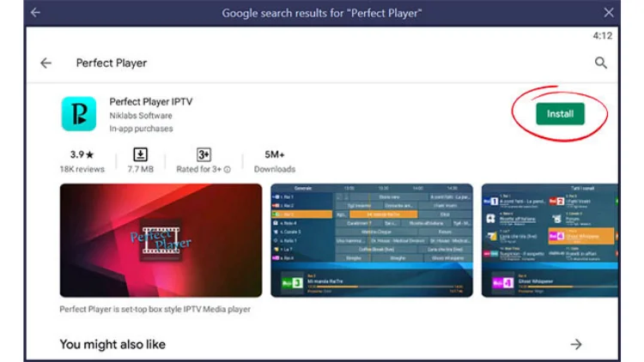The image size is (644, 362).
Task: Open the Perfect Player IPTV title
Action: 151,101
